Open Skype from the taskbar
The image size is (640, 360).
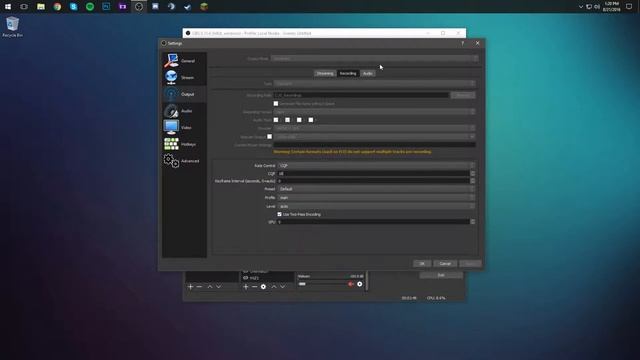click(73, 7)
